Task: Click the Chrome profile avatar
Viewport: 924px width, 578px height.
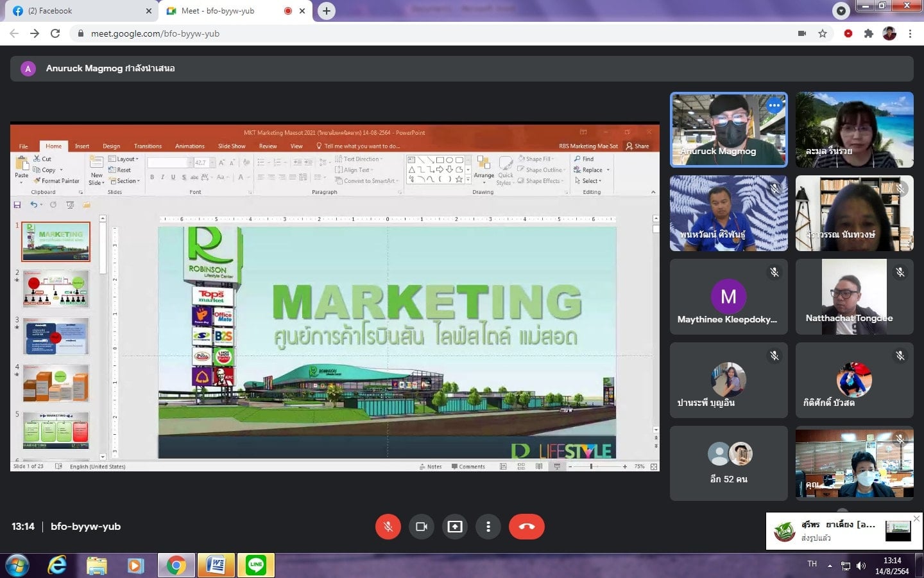Action: pos(889,33)
